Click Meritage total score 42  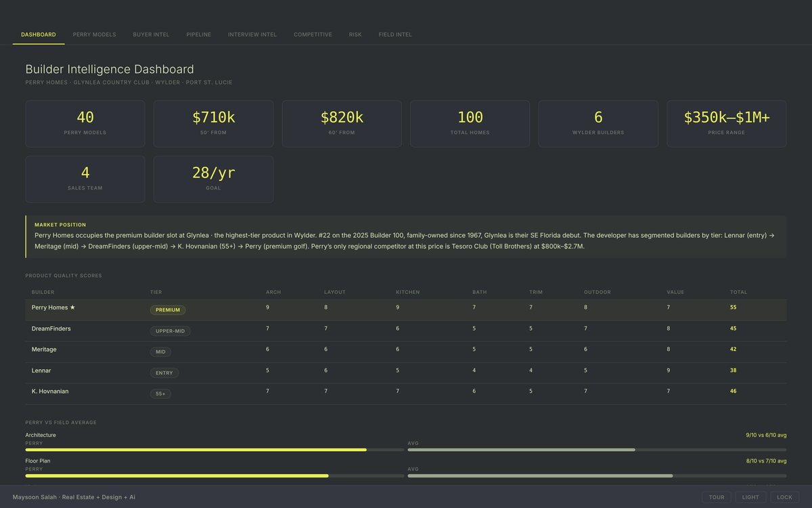point(734,350)
